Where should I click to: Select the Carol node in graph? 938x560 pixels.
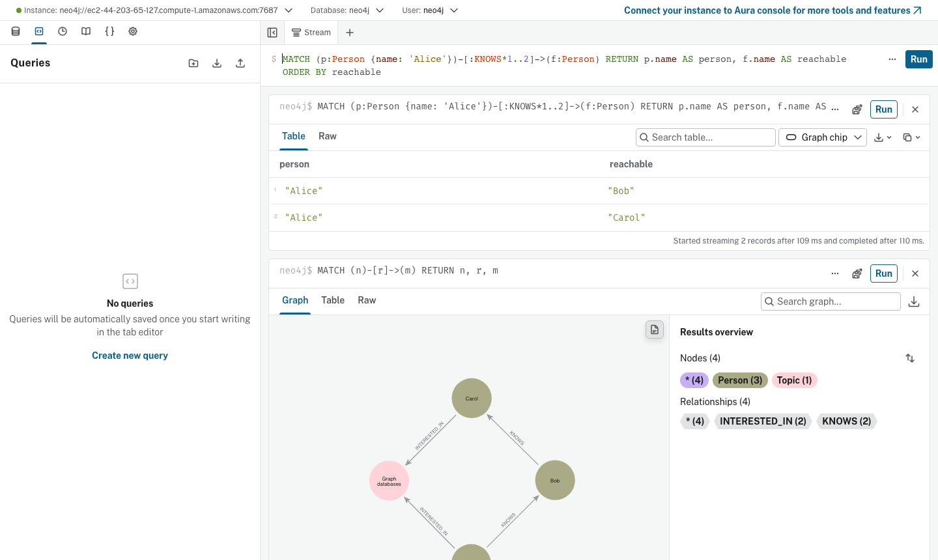[472, 398]
